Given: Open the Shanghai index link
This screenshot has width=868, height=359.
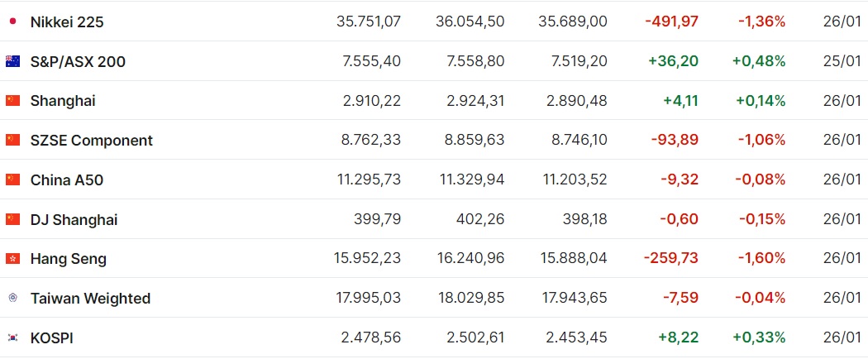Looking at the screenshot, I should pos(63,101).
